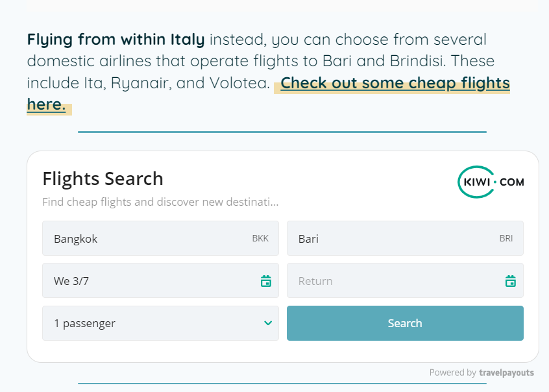
Task: Open the departure date calendar icon
Action: click(x=265, y=281)
